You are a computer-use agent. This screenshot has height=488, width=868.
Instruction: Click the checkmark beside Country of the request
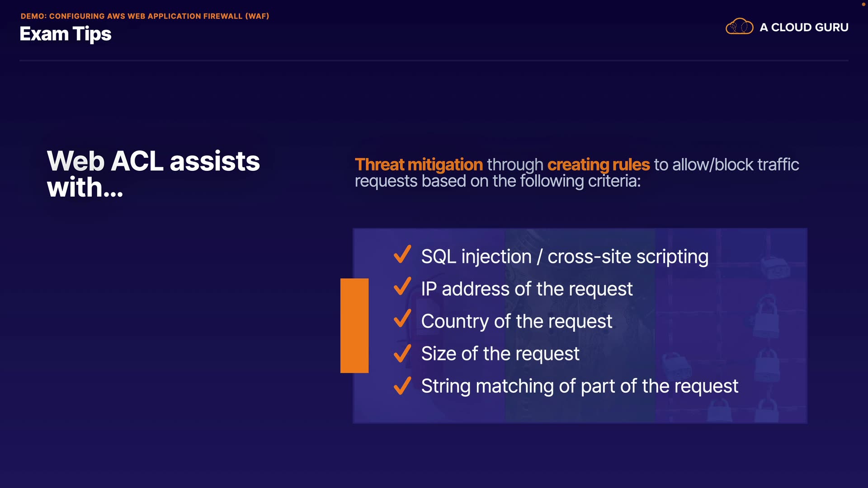click(402, 319)
